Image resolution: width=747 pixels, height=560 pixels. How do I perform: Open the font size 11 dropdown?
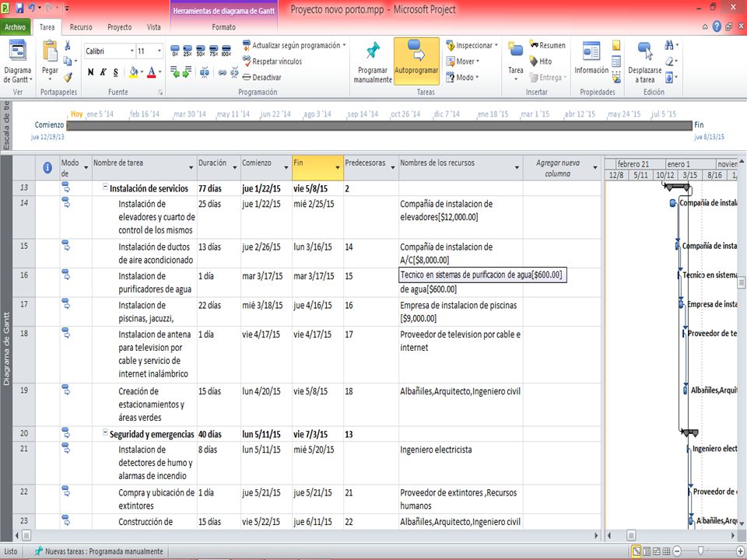159,51
